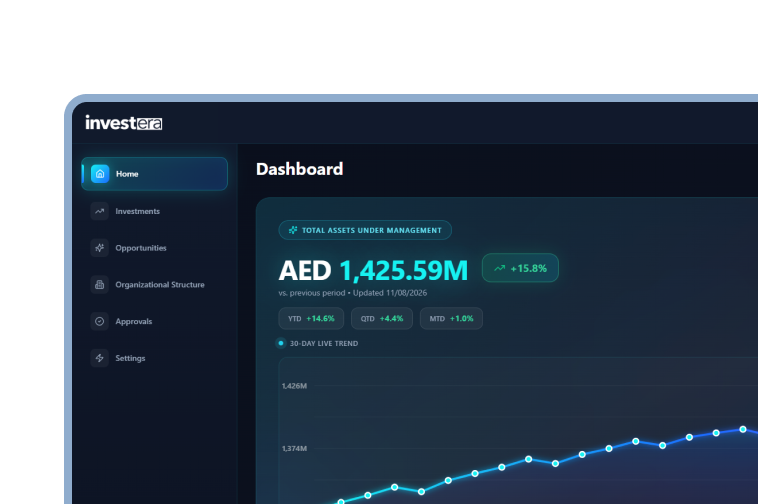Click the Total Assets Under Management badge
The width and height of the screenshot is (758, 504).
point(365,230)
